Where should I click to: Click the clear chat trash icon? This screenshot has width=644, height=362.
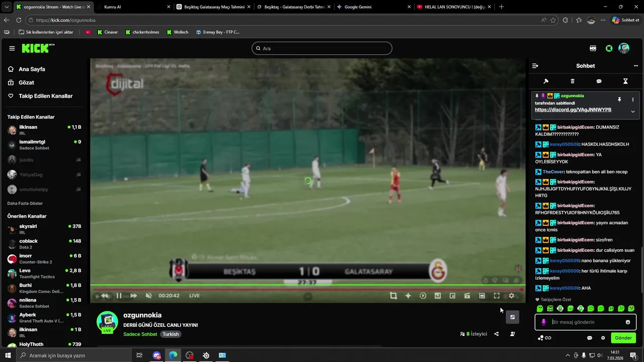573,81
